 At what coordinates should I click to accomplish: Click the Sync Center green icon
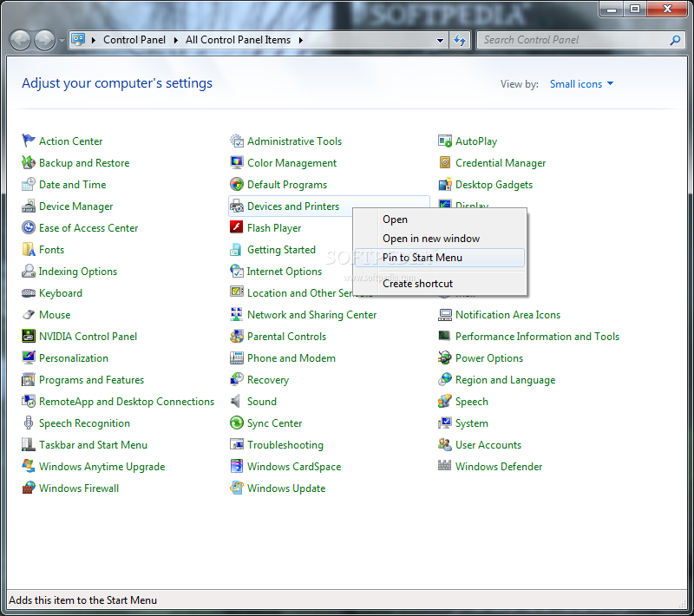click(x=237, y=423)
